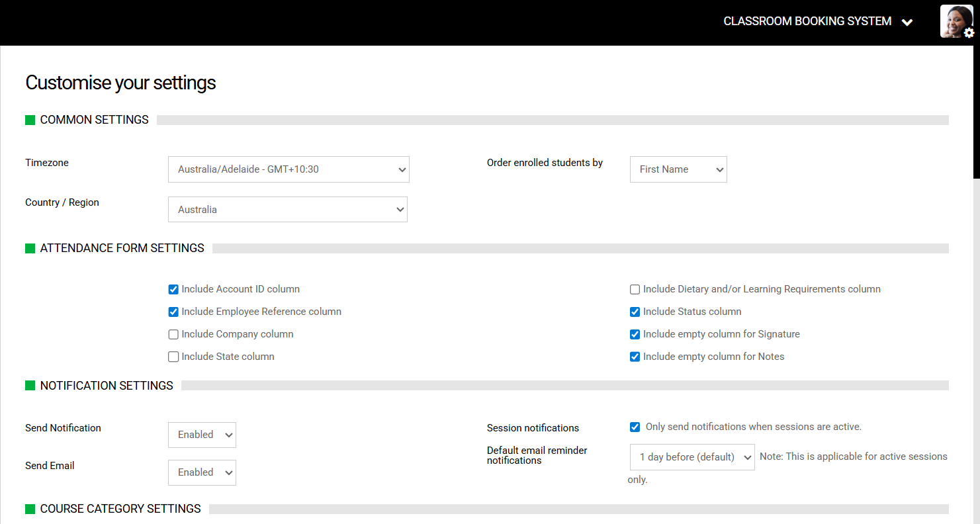Uncheck Include empty column for Signature
The width and height of the screenshot is (980, 524).
tap(635, 334)
